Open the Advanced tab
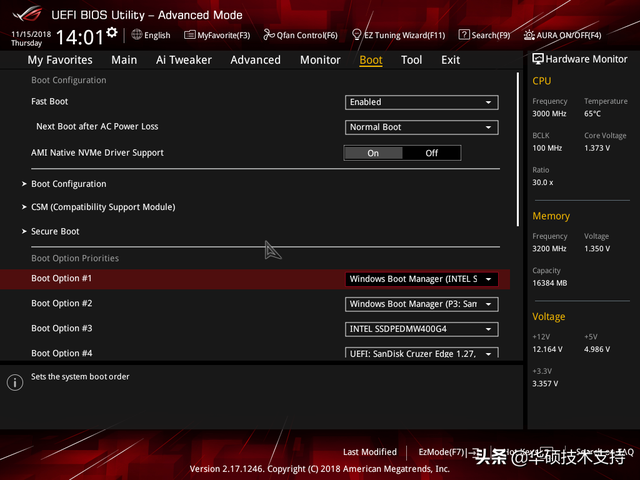Image resolution: width=640 pixels, height=480 pixels. pyautogui.click(x=256, y=60)
